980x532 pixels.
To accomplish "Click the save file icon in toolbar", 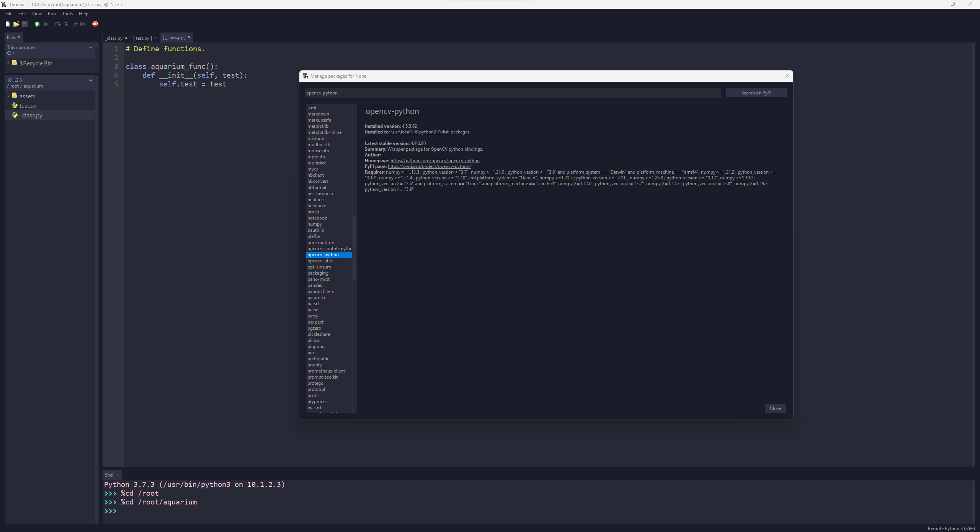I will [24, 24].
